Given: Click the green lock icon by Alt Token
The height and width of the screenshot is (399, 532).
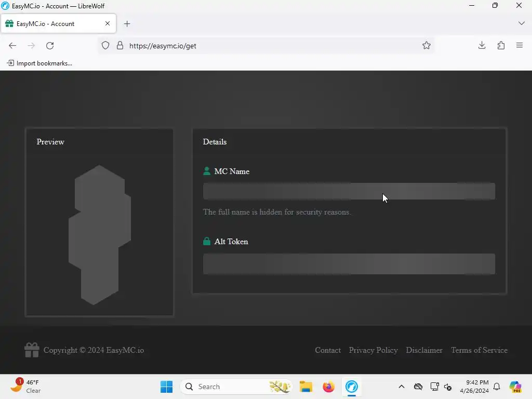Looking at the screenshot, I should tap(207, 241).
